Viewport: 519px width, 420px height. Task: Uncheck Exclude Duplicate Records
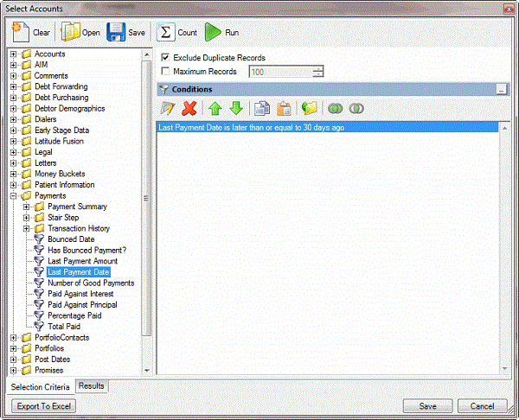[166, 58]
